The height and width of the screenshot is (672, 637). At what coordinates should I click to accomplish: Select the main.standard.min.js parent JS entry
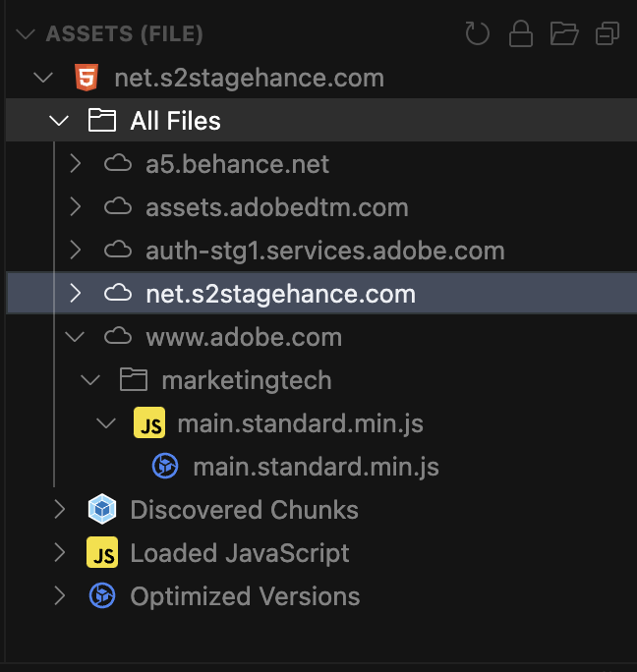(x=300, y=423)
